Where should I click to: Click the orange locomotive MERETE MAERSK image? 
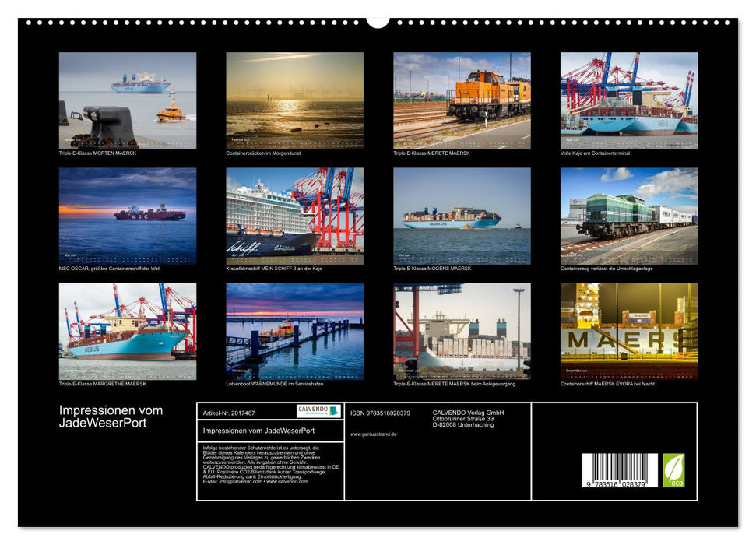[x=459, y=100]
